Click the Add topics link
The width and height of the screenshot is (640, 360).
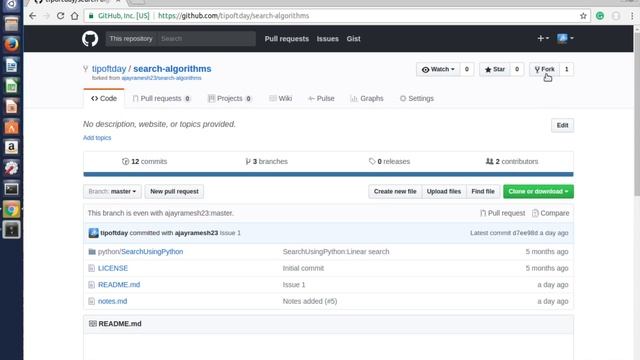[97, 138]
